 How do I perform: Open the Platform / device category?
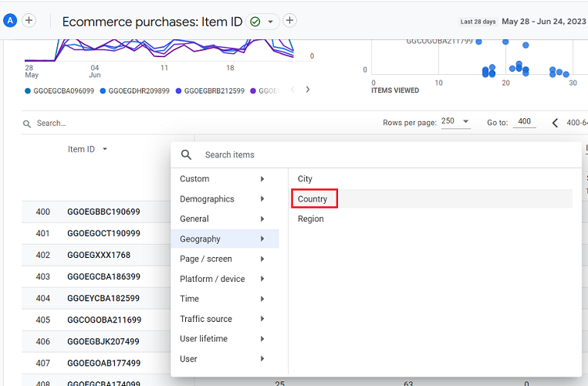coord(222,279)
